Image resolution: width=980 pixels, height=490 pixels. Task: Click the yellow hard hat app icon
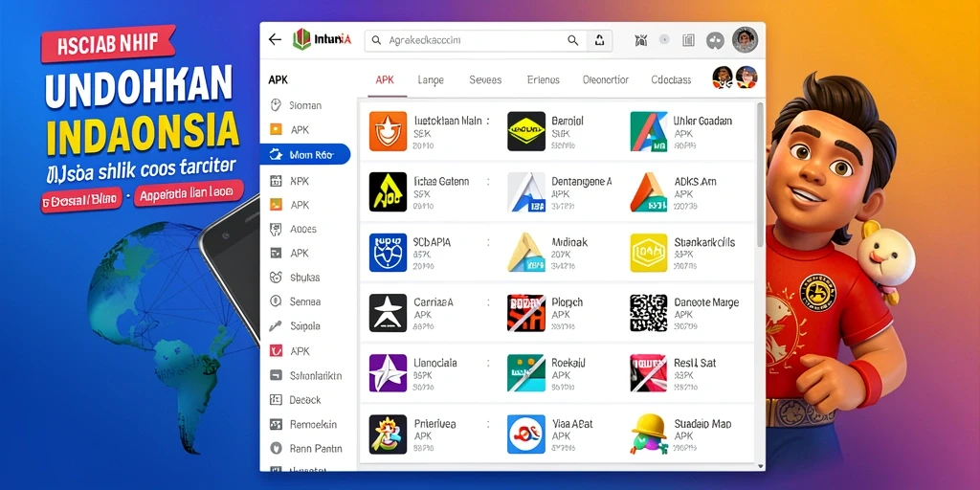tap(649, 434)
